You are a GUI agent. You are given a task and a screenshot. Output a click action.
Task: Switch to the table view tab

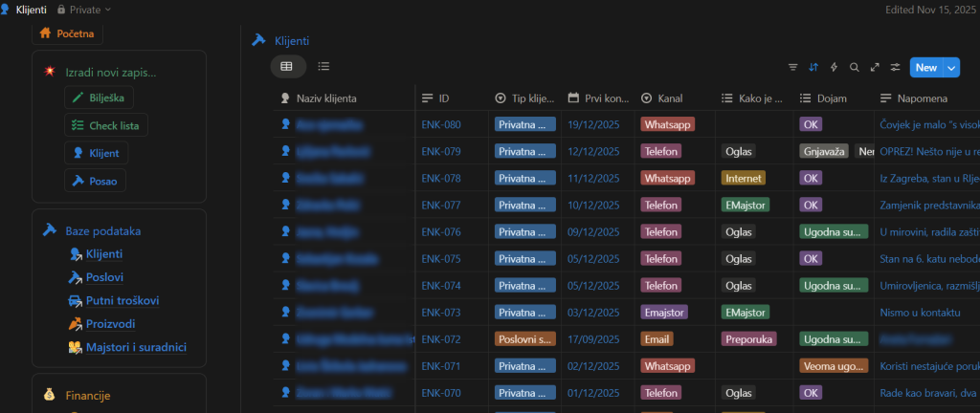(287, 66)
